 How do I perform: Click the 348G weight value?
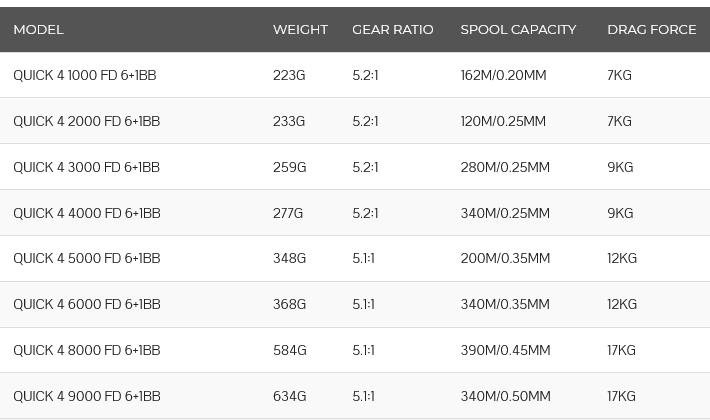tap(290, 259)
